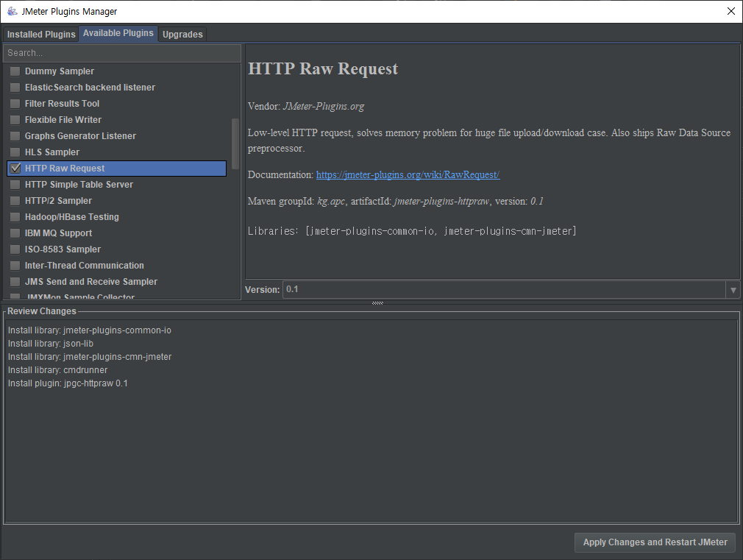Select the Available Plugins tab
Viewport: 743px width, 560px height.
(118, 33)
